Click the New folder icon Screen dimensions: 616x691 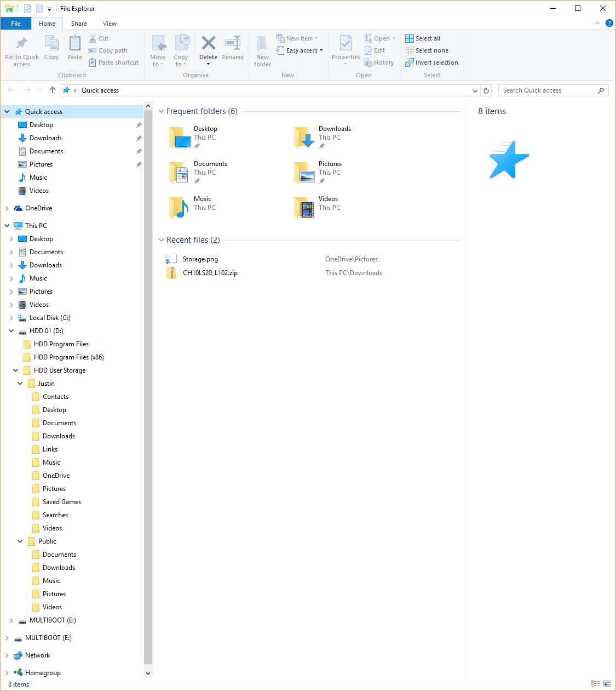tap(262, 43)
